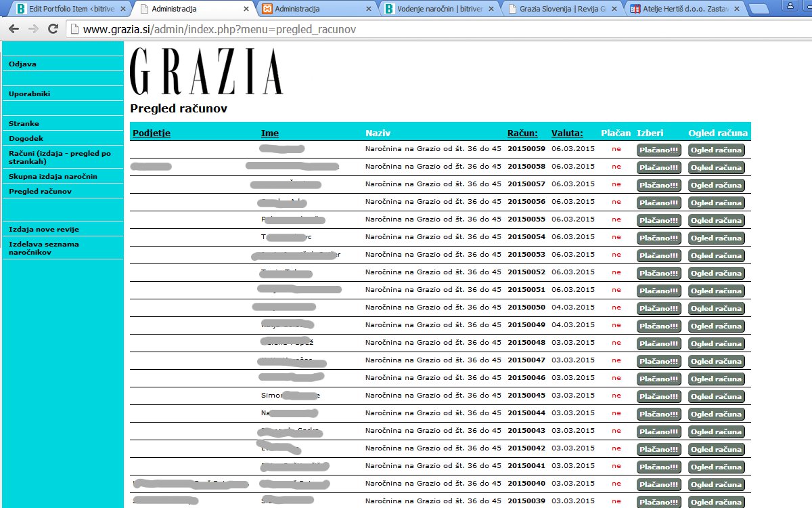The width and height of the screenshot is (812, 508).
Task: Mark invoice 20150057 as 'Plačano!!!'
Action: click(x=659, y=185)
